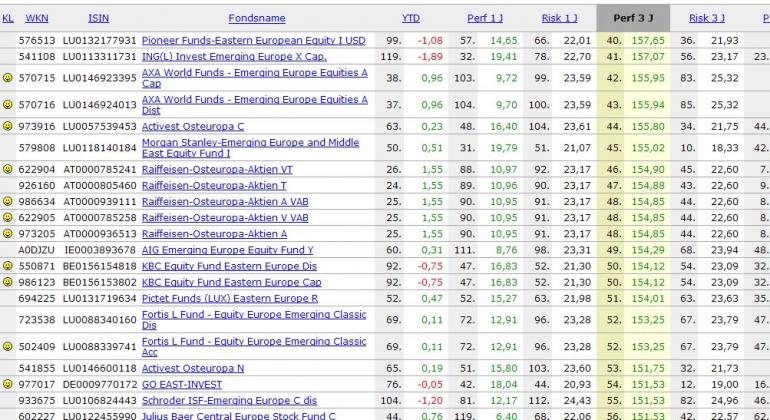Sort by the Risk 1 J header
Screen dimensions: 770x420
click(x=560, y=18)
